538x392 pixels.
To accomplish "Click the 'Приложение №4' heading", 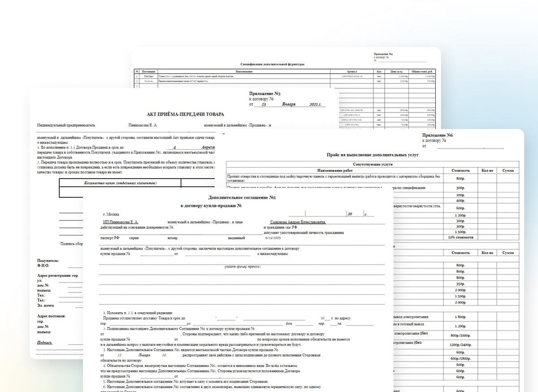I will (x=383, y=54).
